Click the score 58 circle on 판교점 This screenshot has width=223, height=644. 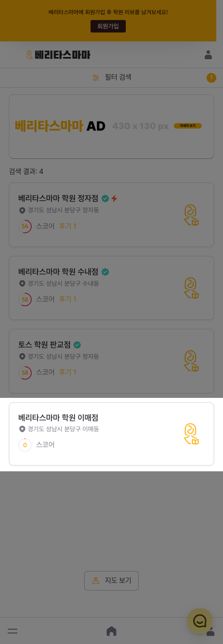tap(25, 373)
